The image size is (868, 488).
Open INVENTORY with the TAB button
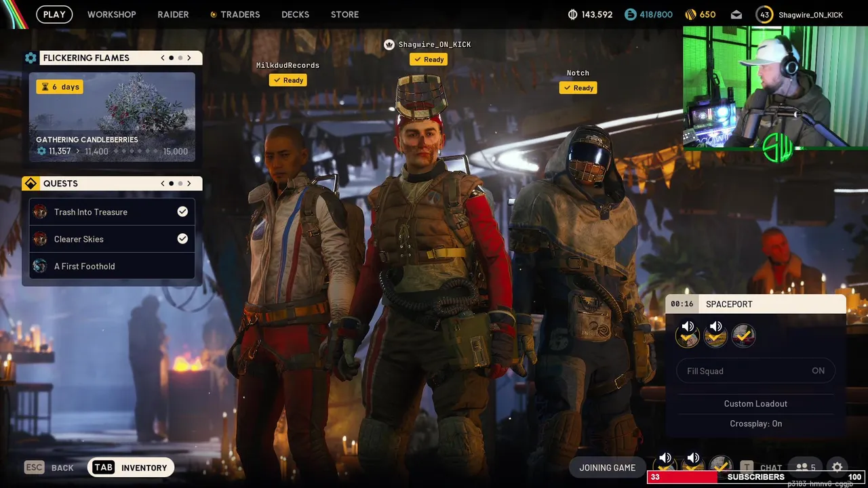[x=131, y=468]
